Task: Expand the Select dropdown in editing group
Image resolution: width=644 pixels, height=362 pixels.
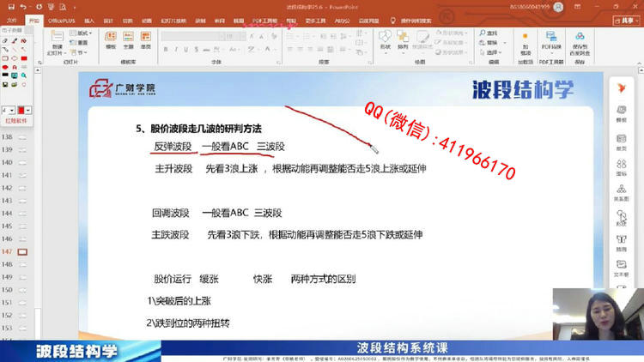Action: click(x=491, y=52)
